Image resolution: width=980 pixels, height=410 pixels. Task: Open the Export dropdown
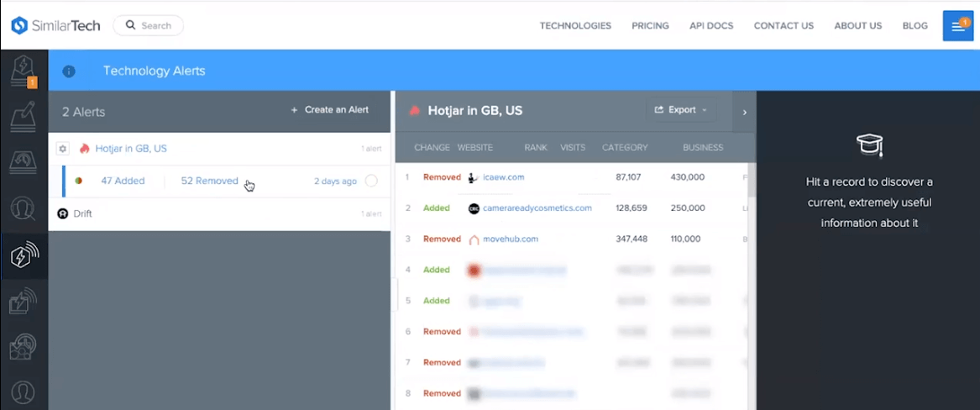pos(680,110)
